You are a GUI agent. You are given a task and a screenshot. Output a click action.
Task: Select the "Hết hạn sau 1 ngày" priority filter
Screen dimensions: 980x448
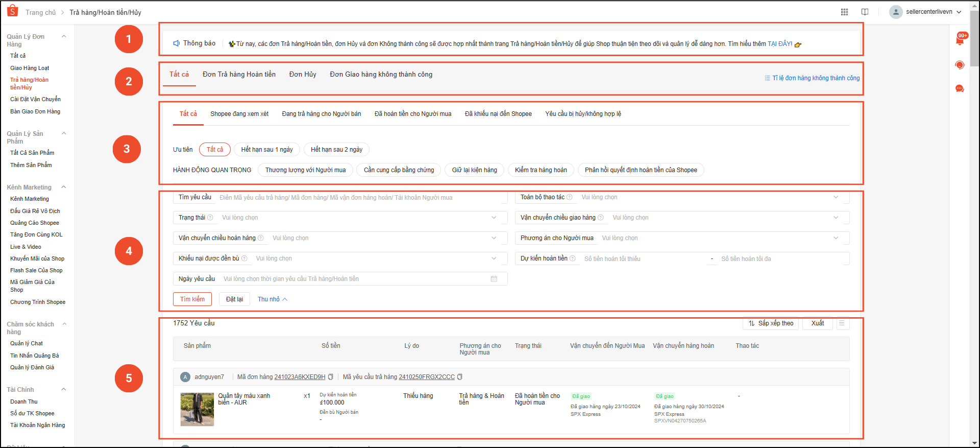(x=266, y=150)
